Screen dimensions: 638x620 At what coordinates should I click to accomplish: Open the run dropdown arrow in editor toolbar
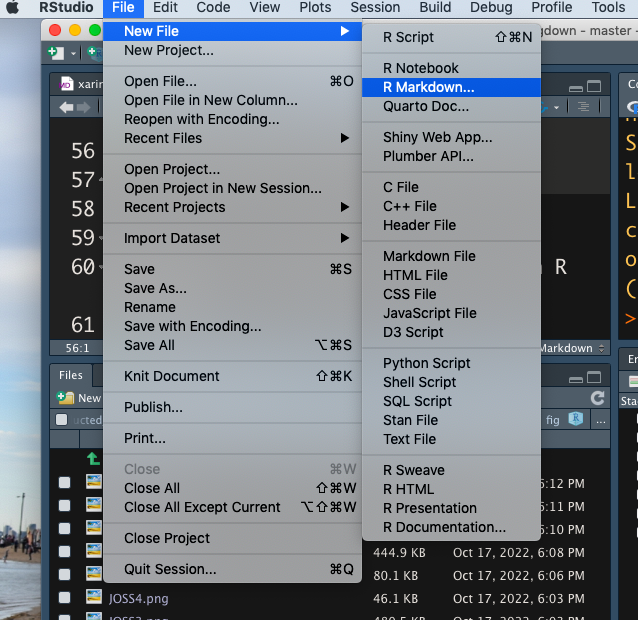coord(556,107)
